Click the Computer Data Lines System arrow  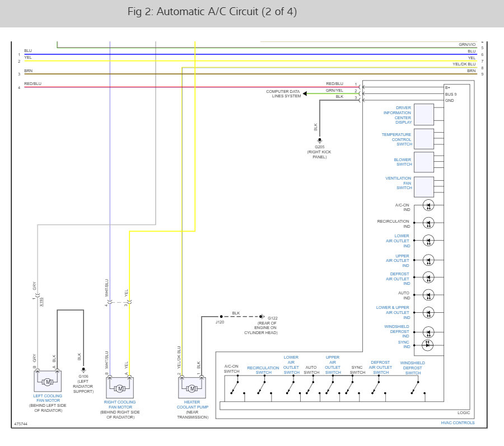(x=305, y=94)
